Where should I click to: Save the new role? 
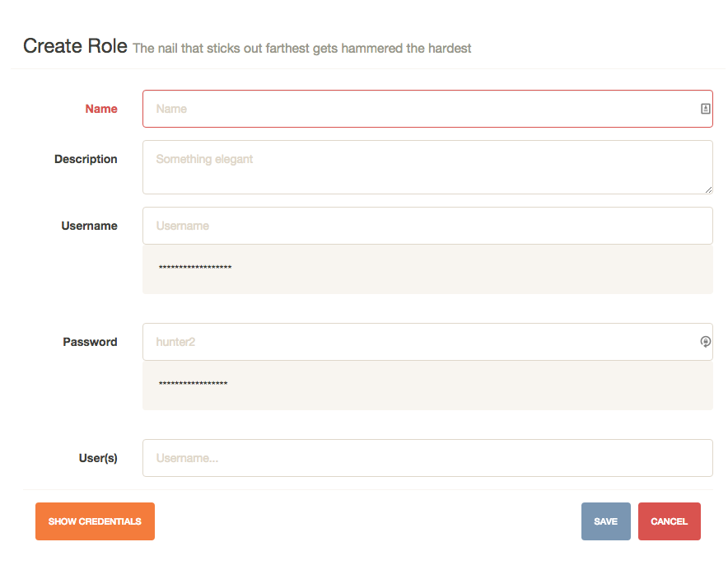605,521
